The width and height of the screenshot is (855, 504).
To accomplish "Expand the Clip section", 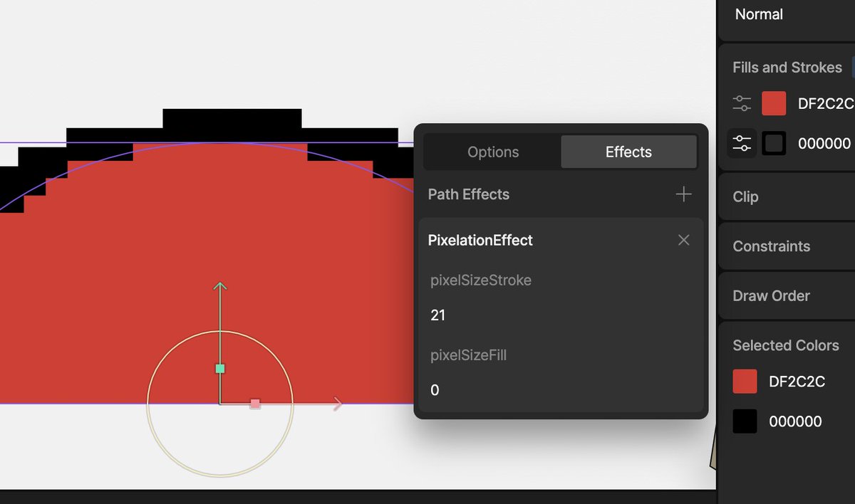I will [787, 196].
